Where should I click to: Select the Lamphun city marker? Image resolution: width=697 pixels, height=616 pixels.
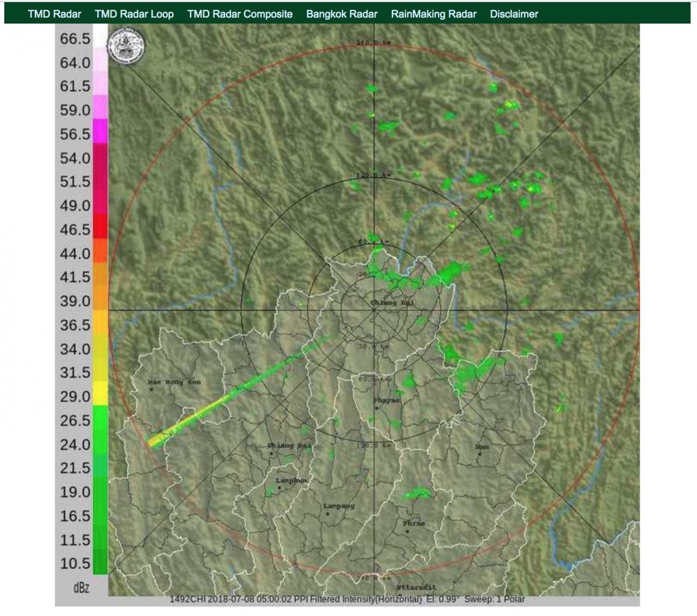(279, 488)
